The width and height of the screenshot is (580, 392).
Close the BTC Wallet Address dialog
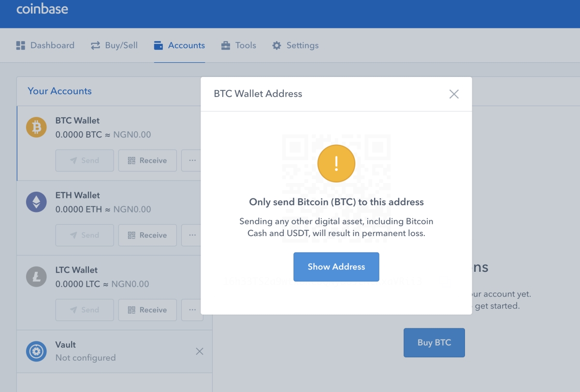coord(454,94)
